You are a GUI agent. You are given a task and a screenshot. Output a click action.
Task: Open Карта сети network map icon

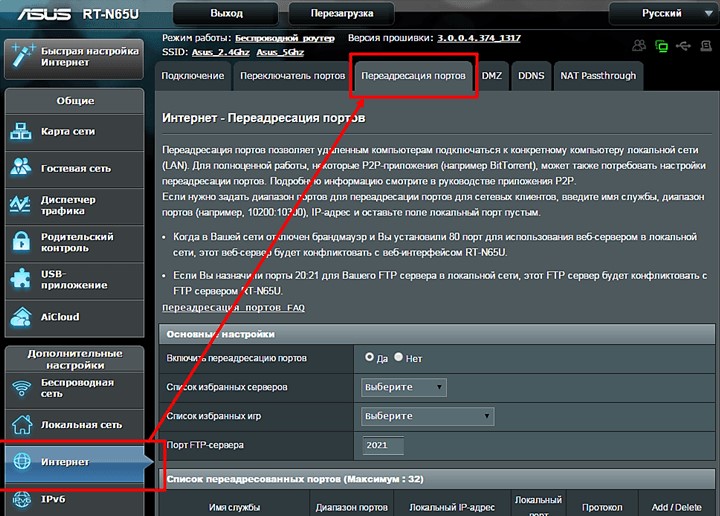pos(21,131)
